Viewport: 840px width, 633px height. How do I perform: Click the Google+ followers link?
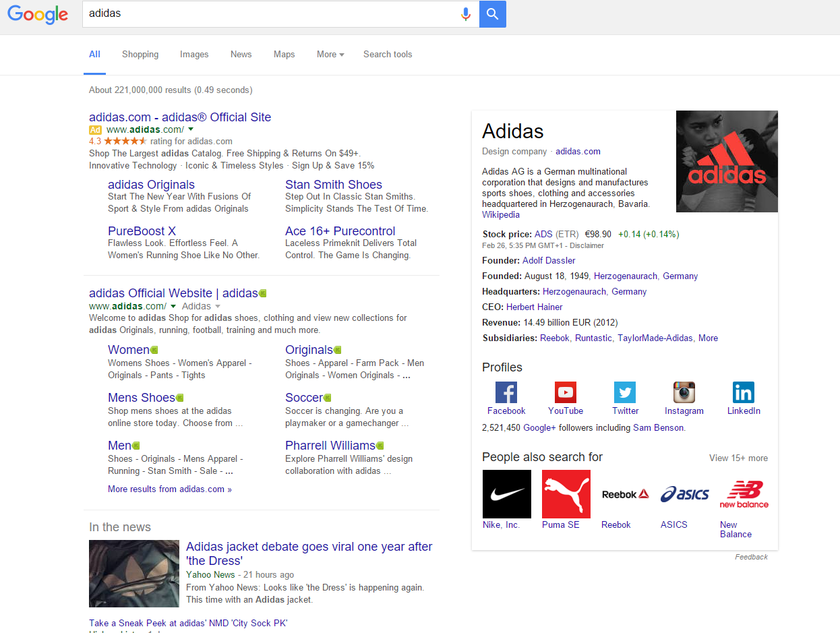(540, 428)
